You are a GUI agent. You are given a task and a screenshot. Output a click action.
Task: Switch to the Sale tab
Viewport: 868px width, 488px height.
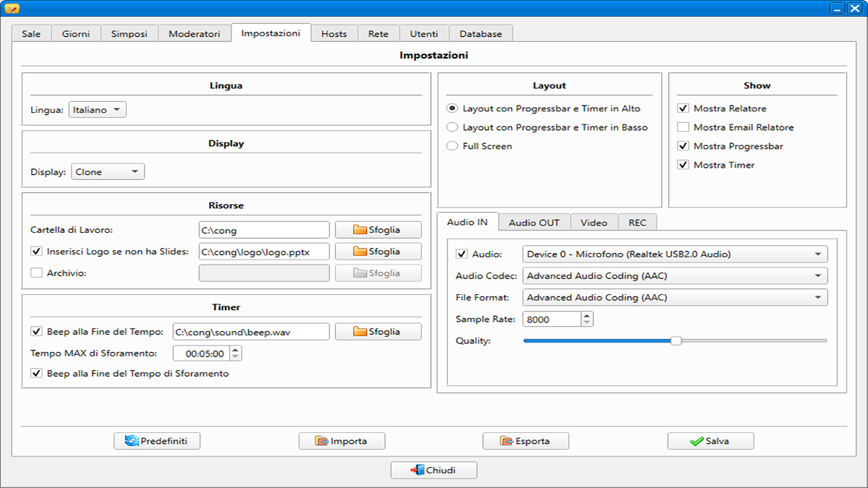[31, 34]
